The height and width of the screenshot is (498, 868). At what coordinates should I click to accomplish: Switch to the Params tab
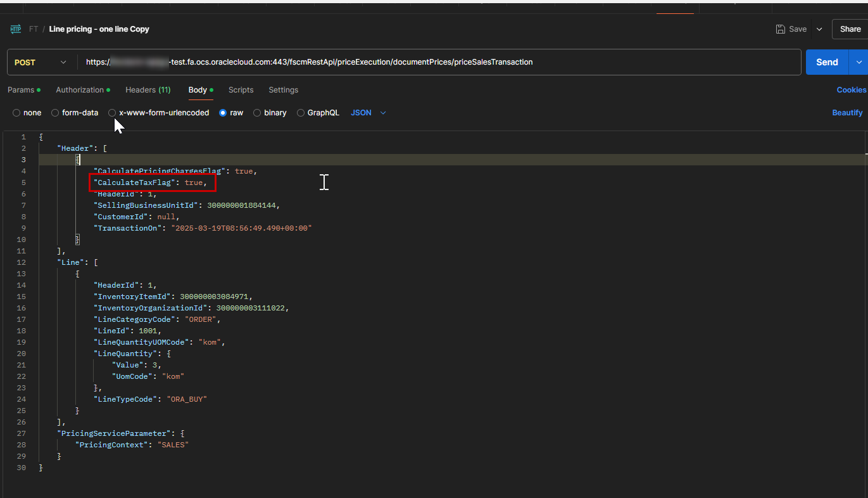(x=23, y=90)
